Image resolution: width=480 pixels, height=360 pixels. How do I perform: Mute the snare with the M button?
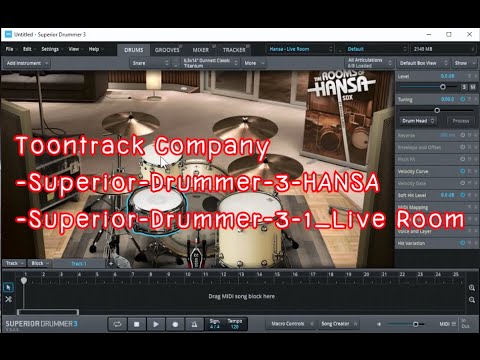point(472,87)
